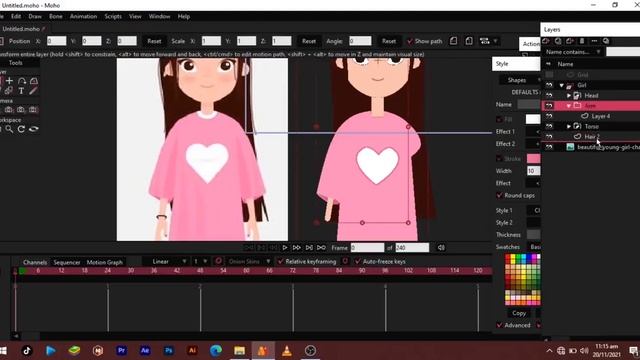
Task: Click Reset next to Position fields
Action: [154, 41]
